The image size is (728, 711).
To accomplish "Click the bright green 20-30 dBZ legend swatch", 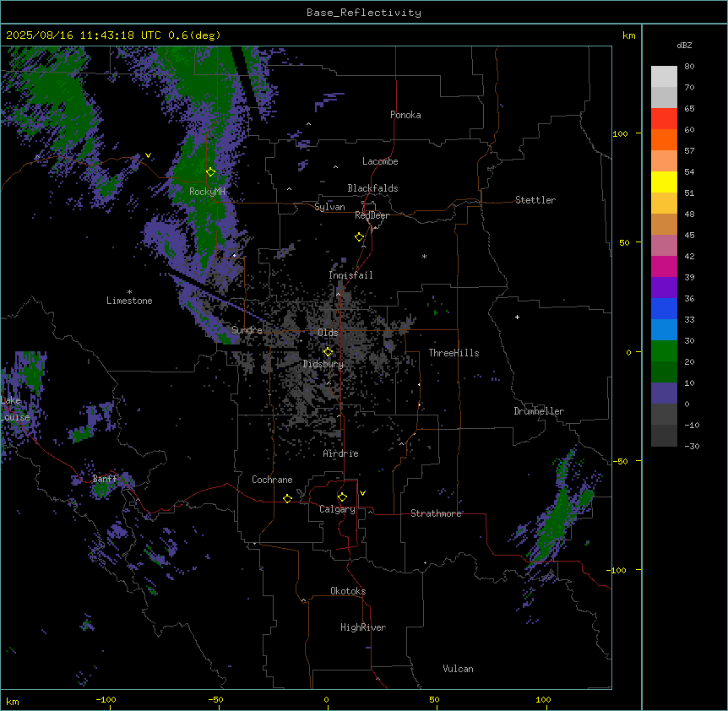I will click(664, 351).
